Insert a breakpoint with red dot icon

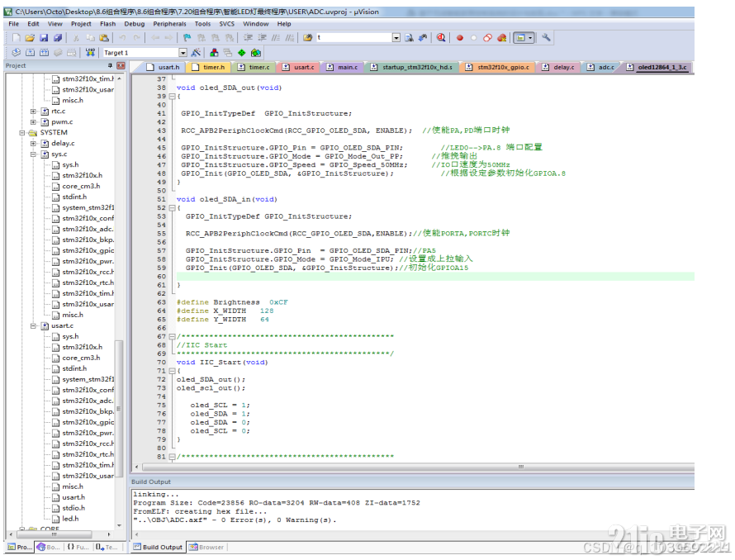[x=460, y=38]
